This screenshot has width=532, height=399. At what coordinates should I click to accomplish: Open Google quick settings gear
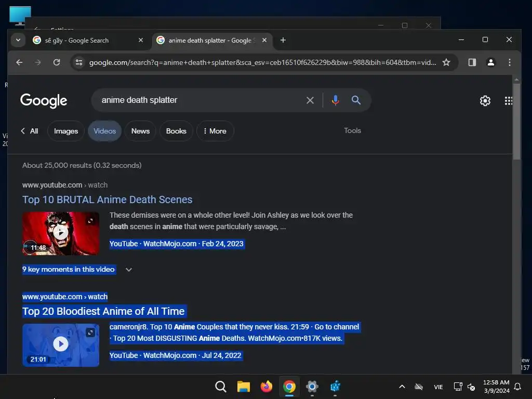click(x=485, y=101)
